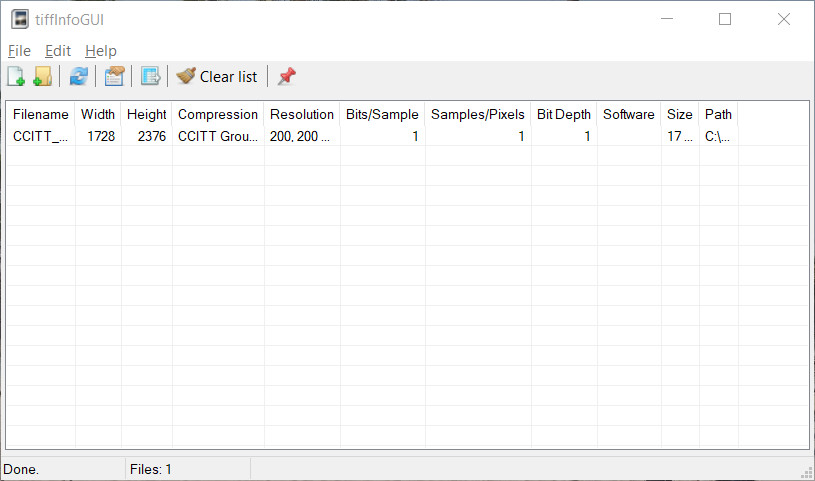This screenshot has height=481, width=815.
Task: Minimize the tiffInfoGUI window
Action: pyautogui.click(x=667, y=19)
